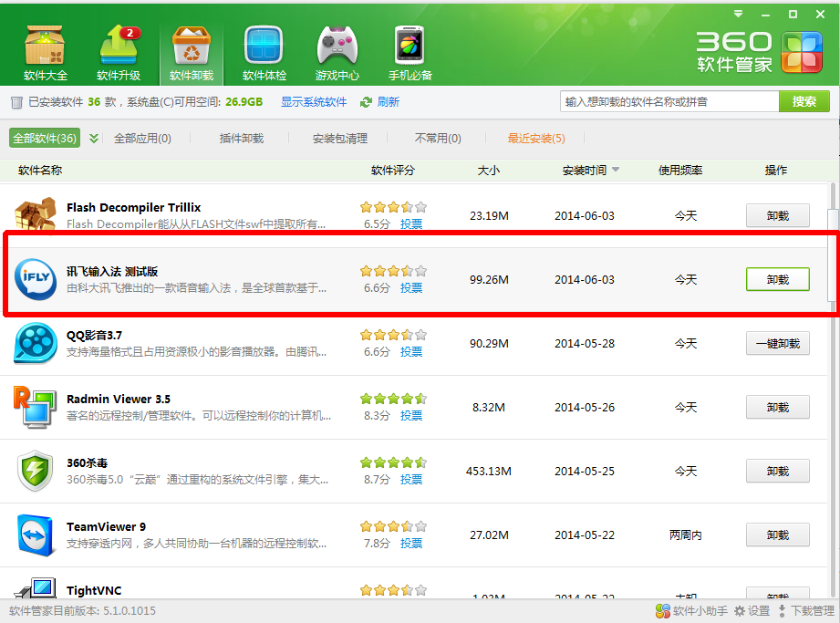Click the 搜索 search button
The width and height of the screenshot is (840, 623).
(x=804, y=102)
